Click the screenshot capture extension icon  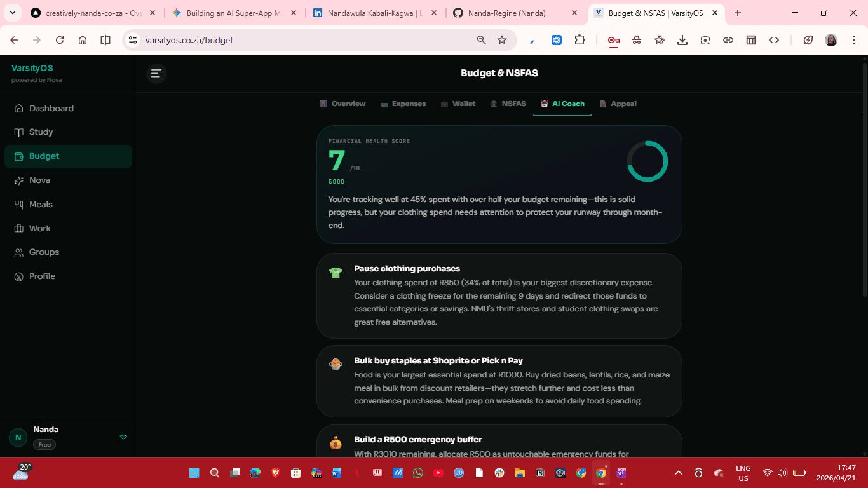[x=705, y=40]
